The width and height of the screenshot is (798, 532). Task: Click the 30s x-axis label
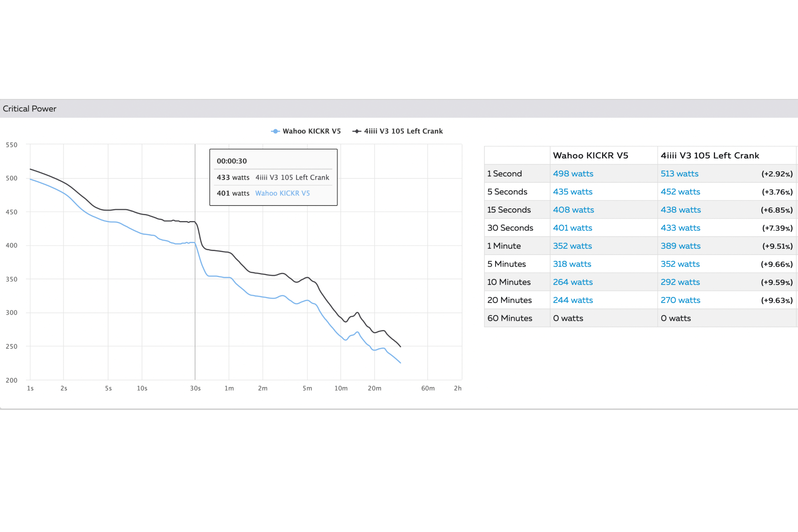(195, 388)
